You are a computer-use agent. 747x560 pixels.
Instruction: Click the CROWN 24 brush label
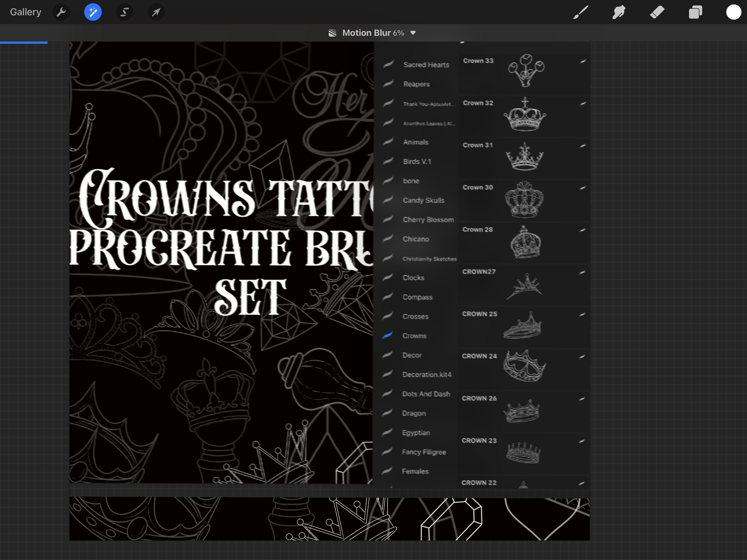(x=479, y=356)
